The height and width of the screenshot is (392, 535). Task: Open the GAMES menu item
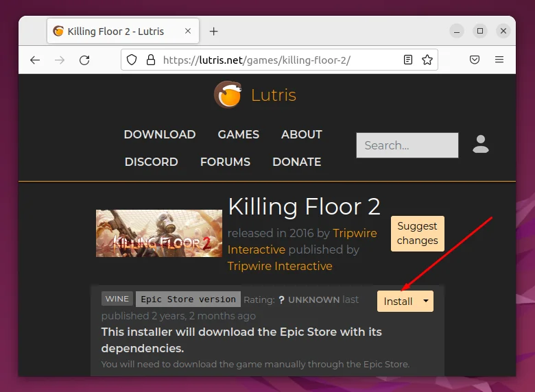pyautogui.click(x=239, y=134)
